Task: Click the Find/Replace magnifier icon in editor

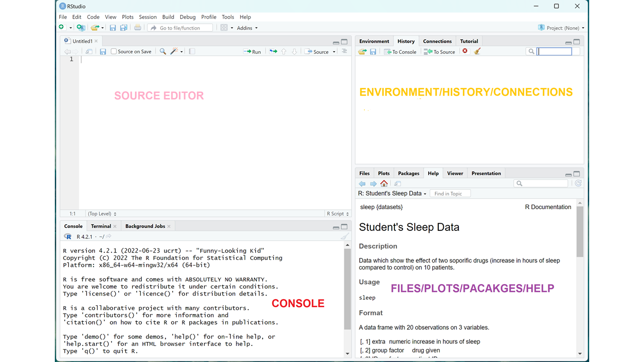Action: pyautogui.click(x=163, y=51)
